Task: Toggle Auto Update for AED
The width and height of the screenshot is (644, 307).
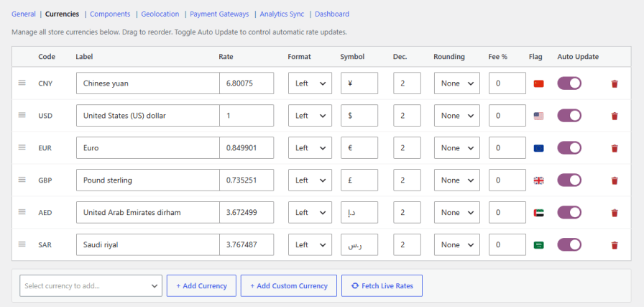Action: point(569,213)
